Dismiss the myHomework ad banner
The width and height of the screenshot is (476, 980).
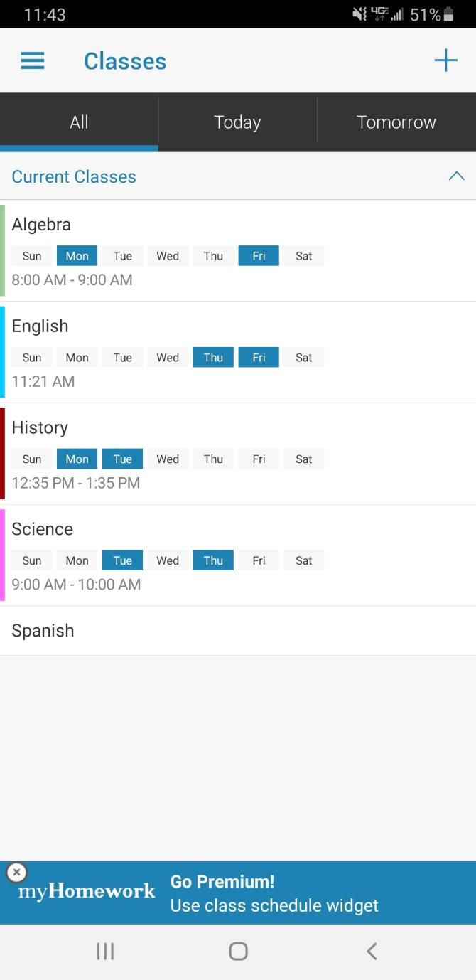click(x=16, y=872)
